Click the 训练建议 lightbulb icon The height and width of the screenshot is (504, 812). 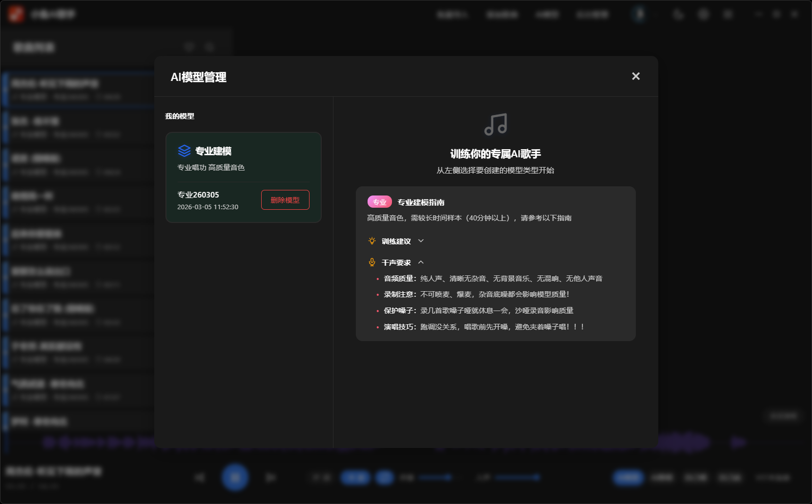coord(372,241)
